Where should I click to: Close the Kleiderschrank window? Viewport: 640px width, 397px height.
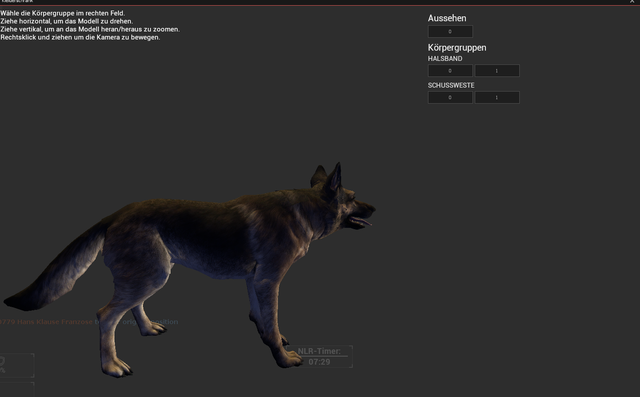coord(632,2)
